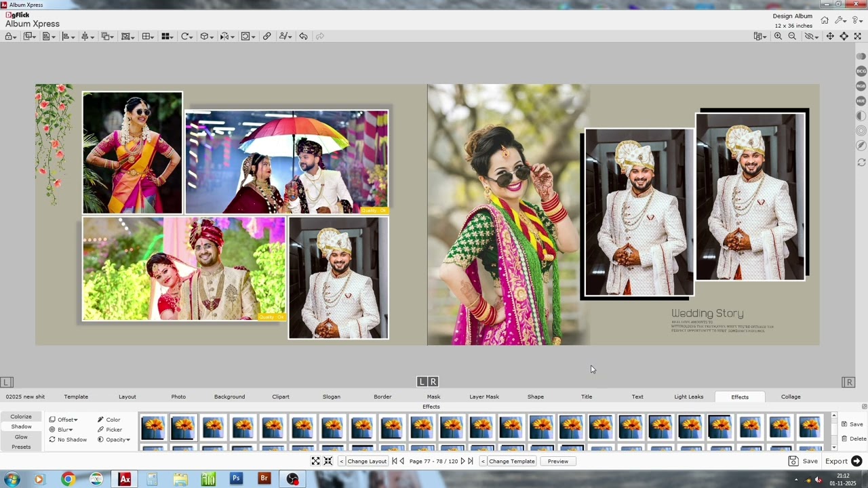
Task: Switch to the Clipart tab
Action: pyautogui.click(x=281, y=396)
